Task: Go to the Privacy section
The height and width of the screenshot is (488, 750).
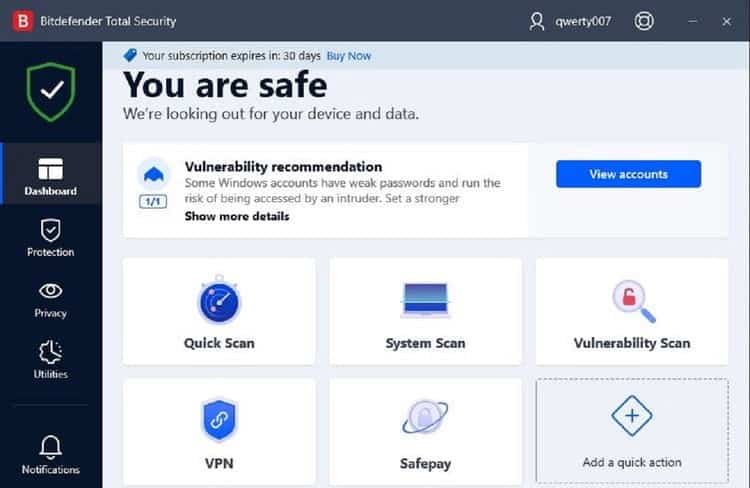Action: (50, 299)
